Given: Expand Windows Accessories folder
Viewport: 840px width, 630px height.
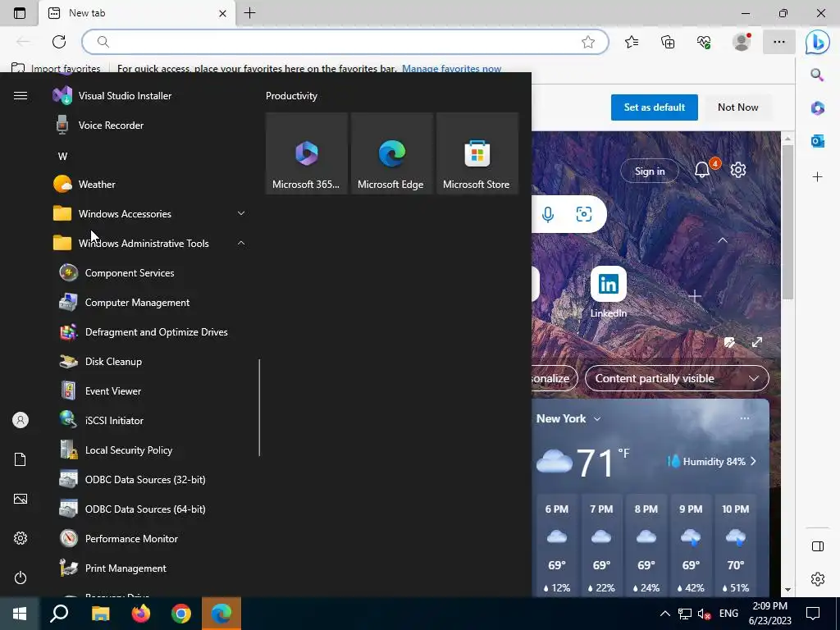Looking at the screenshot, I should (x=152, y=214).
